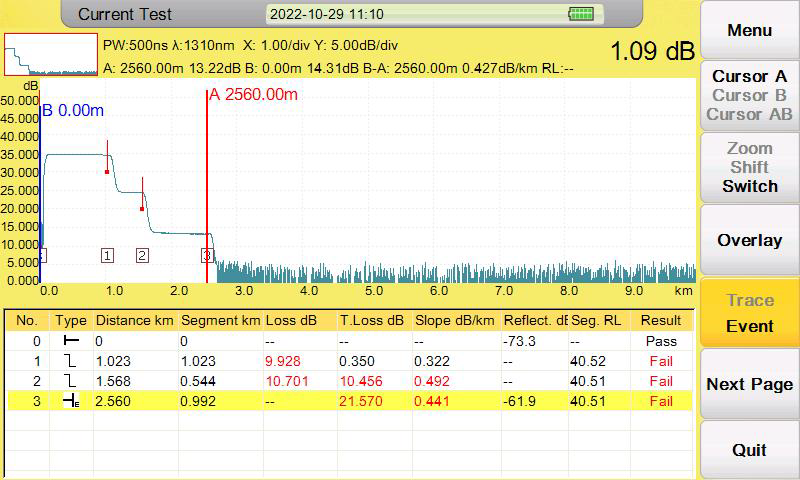Click the distance value 1.568
This screenshot has height=480, width=800.
113,381
